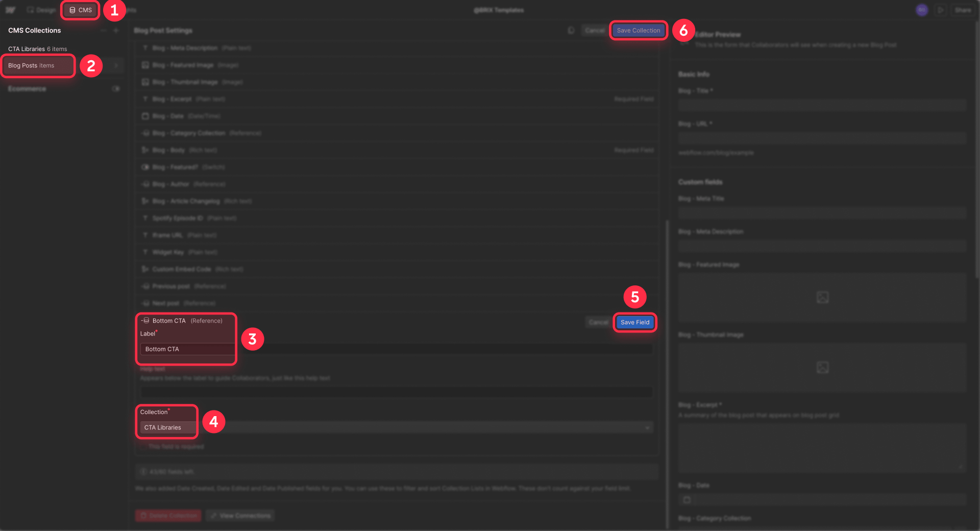Click the Delete Collection button
This screenshot has height=531, width=980.
pyautogui.click(x=168, y=516)
